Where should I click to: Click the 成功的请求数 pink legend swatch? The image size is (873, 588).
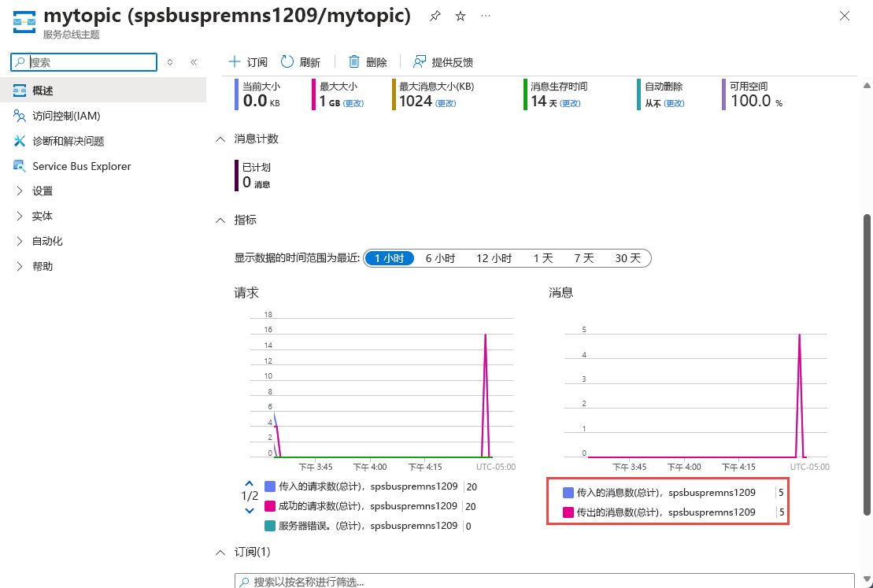coord(270,506)
